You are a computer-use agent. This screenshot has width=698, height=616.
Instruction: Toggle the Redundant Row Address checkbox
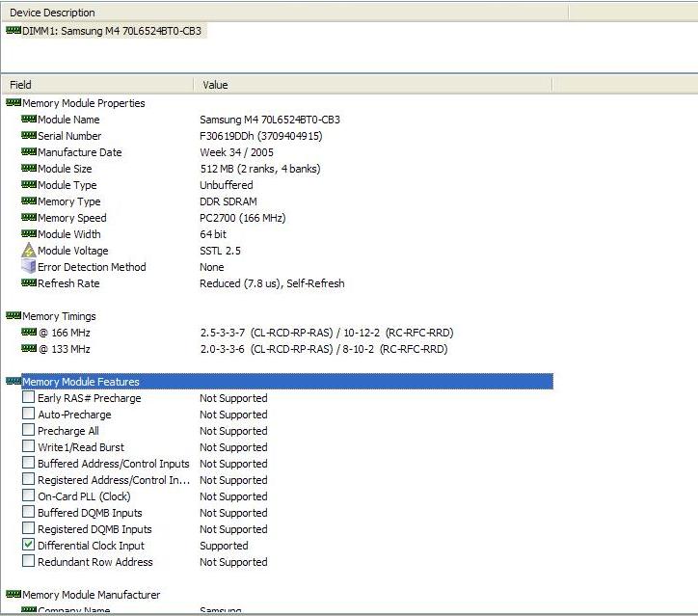point(29,562)
